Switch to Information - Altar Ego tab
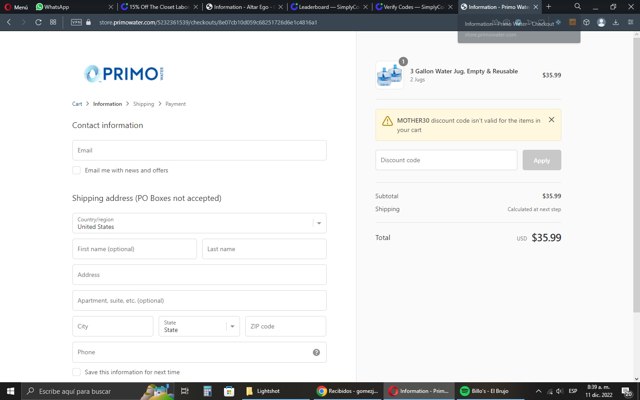 click(x=244, y=7)
